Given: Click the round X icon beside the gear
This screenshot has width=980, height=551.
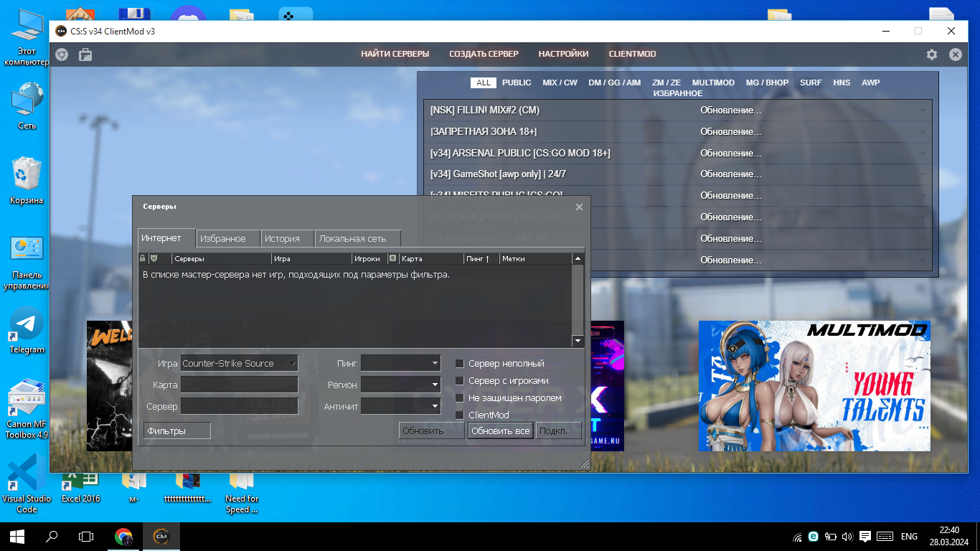Looking at the screenshot, I should tap(955, 55).
